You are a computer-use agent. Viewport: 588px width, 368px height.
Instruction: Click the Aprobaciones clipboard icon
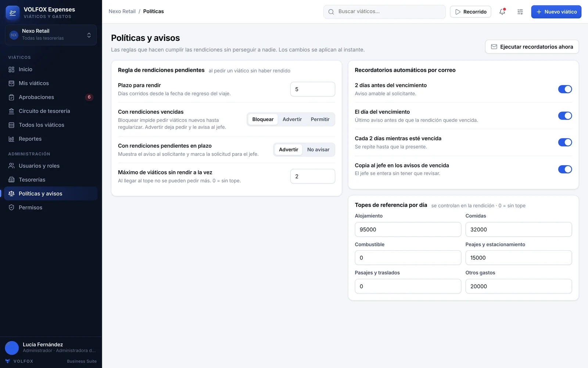(x=11, y=98)
